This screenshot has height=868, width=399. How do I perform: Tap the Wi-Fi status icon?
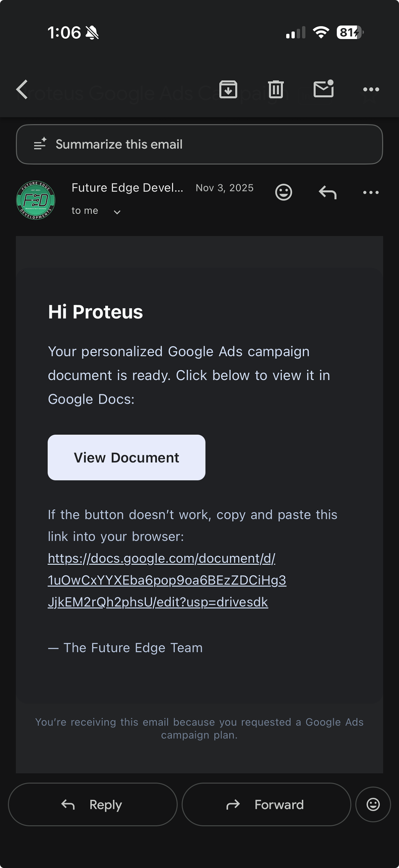[x=321, y=32]
